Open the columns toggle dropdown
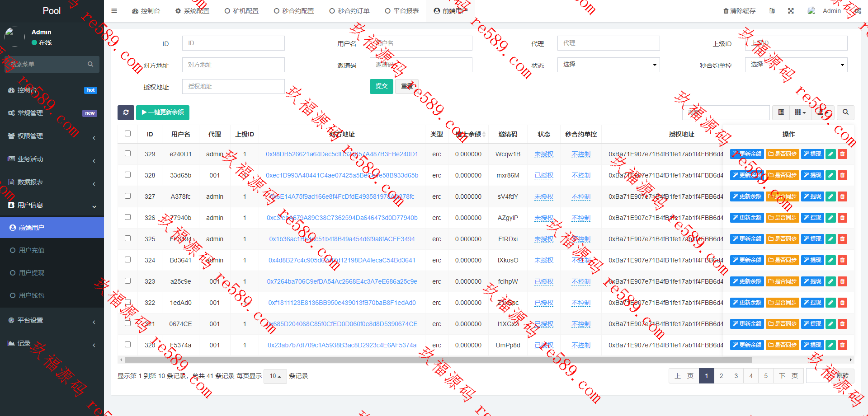Image resolution: width=868 pixels, height=416 pixels. pyautogui.click(x=800, y=112)
